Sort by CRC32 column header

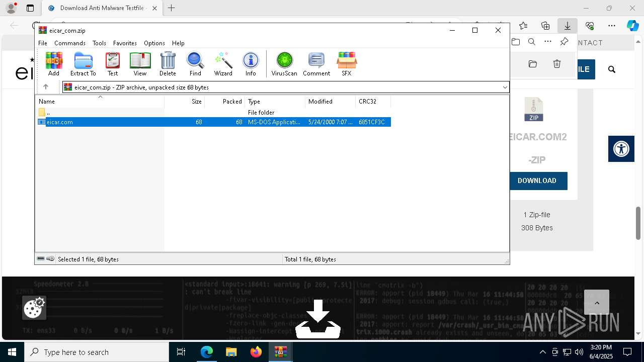coord(373,101)
